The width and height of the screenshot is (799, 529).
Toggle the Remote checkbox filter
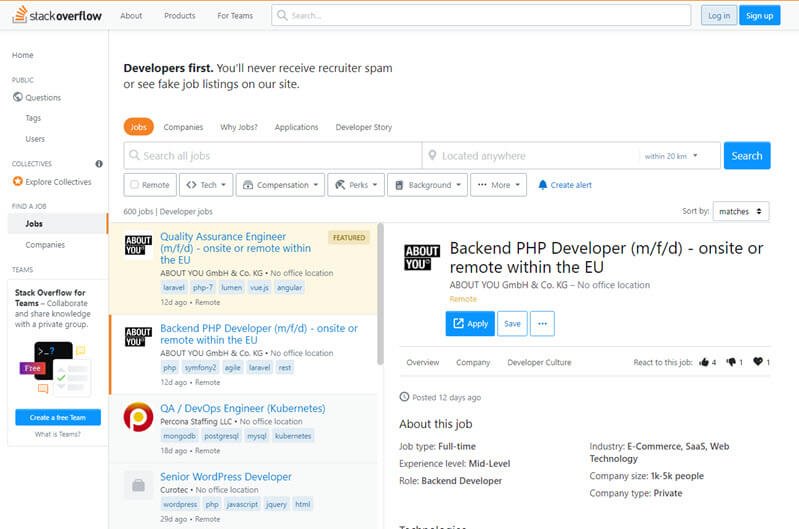135,184
